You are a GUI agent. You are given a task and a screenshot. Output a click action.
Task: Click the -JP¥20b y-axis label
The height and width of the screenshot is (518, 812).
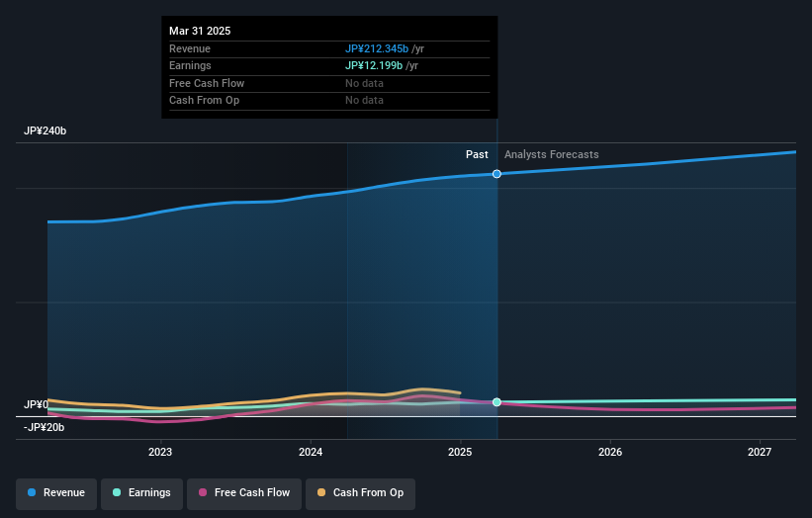pyautogui.click(x=45, y=427)
